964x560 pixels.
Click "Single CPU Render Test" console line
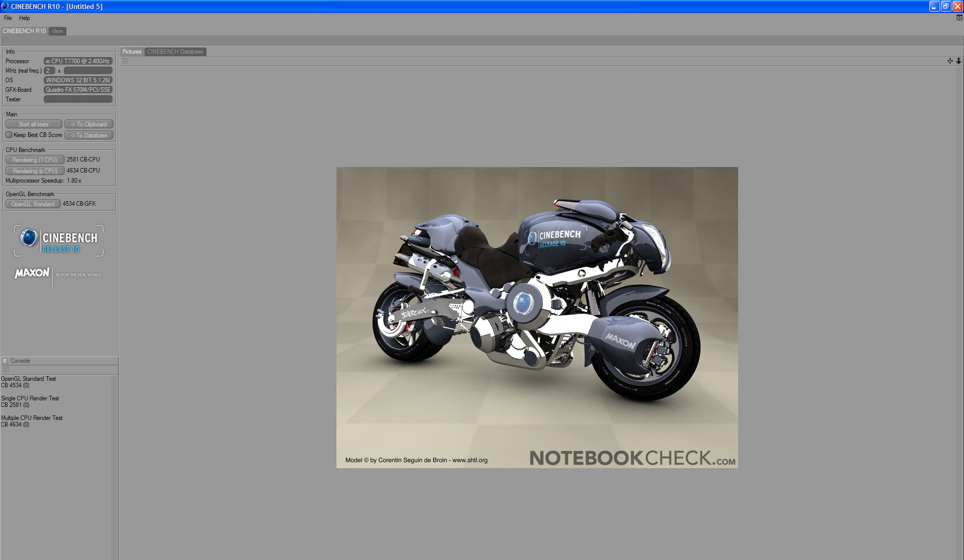[x=30, y=399]
